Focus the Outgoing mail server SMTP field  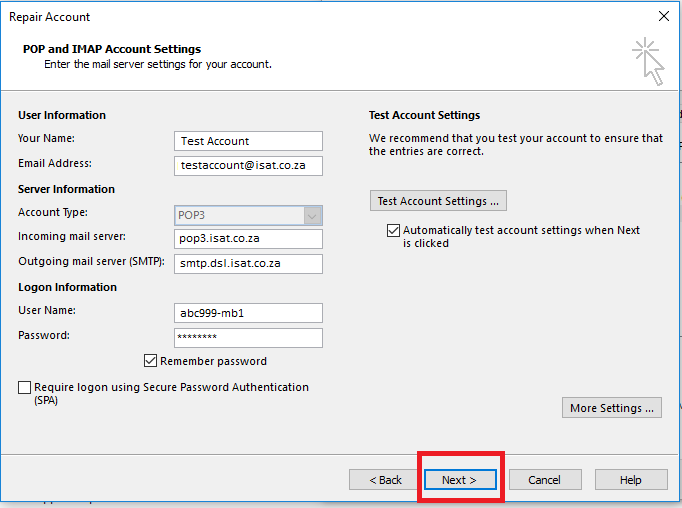pyautogui.click(x=248, y=263)
